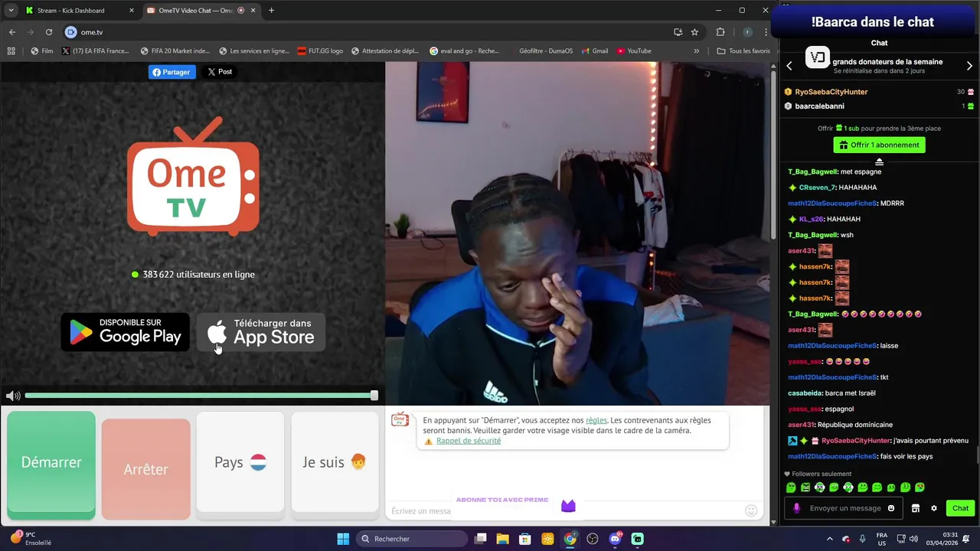Open Kick chat settings gear
980x551 pixels.
(933, 508)
